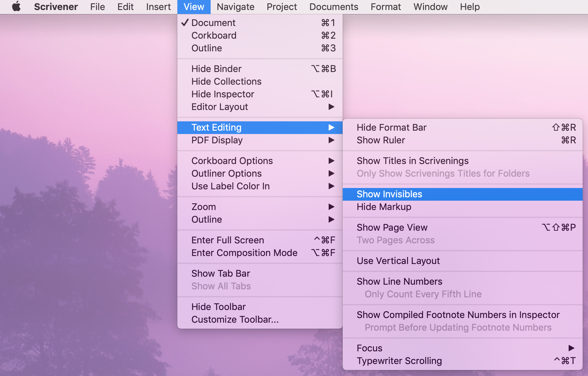Viewport: 588px width, 376px height.
Task: Open the File menu
Action: tap(97, 7)
